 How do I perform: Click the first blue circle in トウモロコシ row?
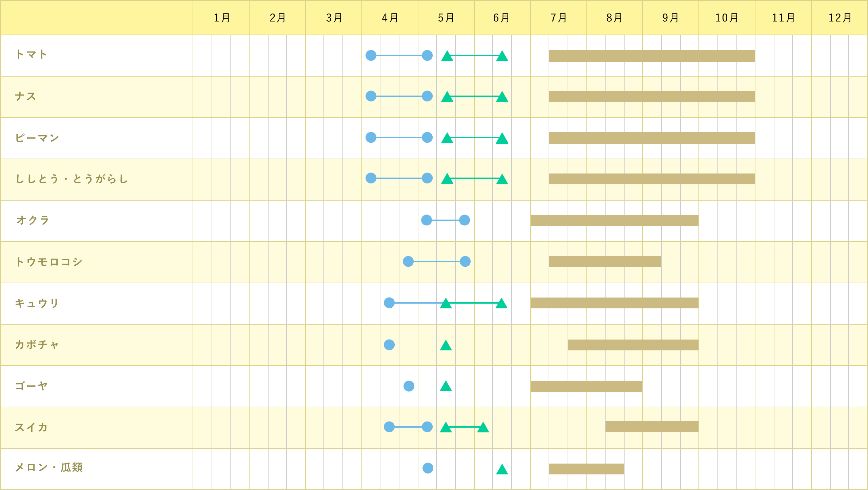pyautogui.click(x=408, y=261)
